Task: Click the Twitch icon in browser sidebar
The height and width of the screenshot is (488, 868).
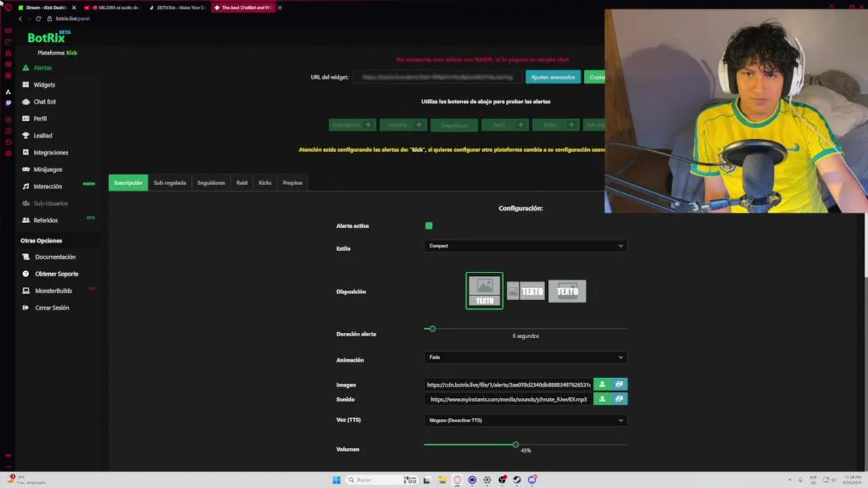Action: [8, 103]
